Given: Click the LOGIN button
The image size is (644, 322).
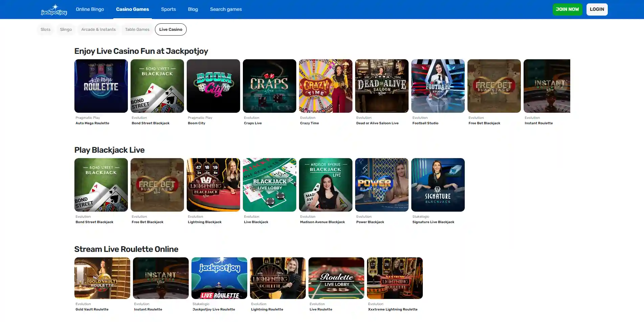Looking at the screenshot, I should [x=597, y=9].
